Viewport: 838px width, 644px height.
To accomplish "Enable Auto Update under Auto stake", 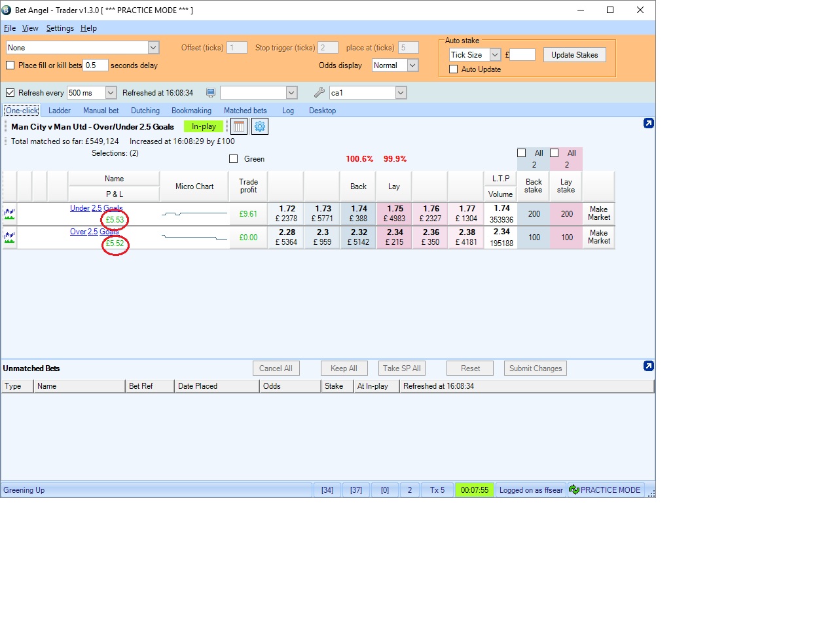I will [x=454, y=69].
